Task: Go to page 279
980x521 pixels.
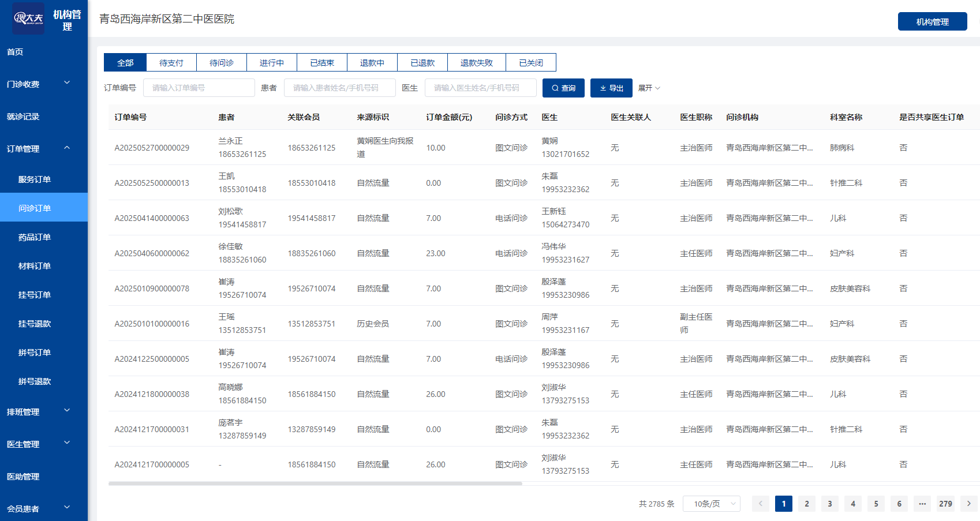Action: [945, 504]
